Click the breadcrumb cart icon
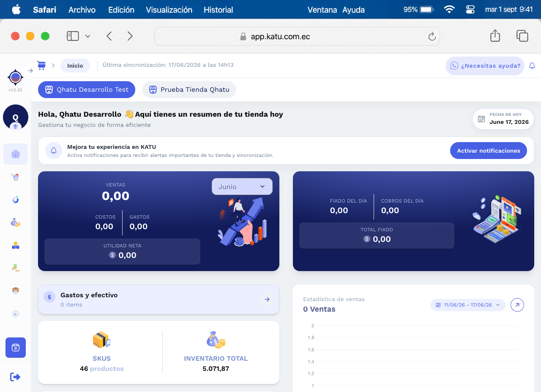This screenshot has height=392, width=541. click(x=41, y=65)
